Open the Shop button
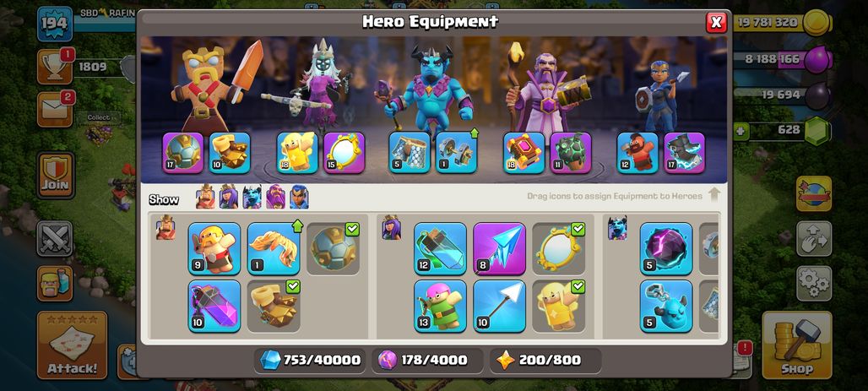868x391 pixels. [x=796, y=345]
